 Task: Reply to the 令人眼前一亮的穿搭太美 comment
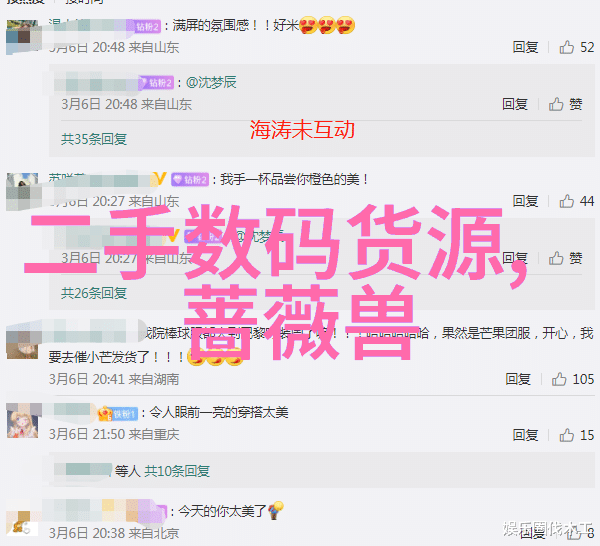pyautogui.click(x=525, y=435)
